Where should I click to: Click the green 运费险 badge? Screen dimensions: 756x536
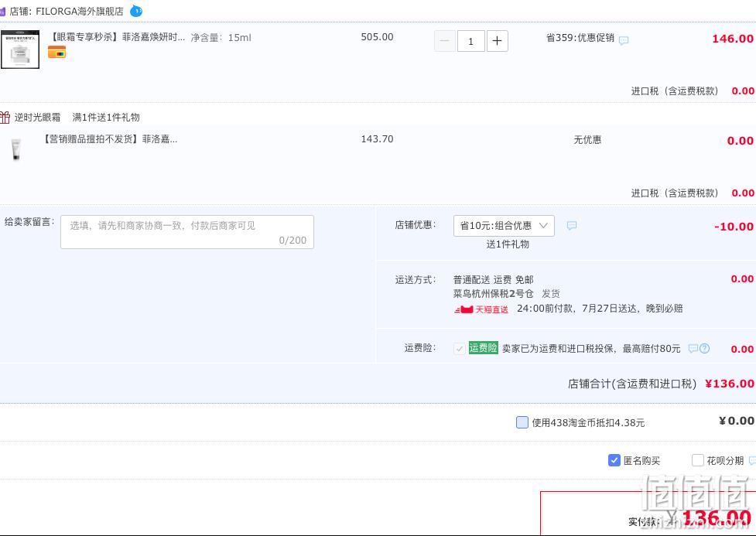tap(483, 347)
